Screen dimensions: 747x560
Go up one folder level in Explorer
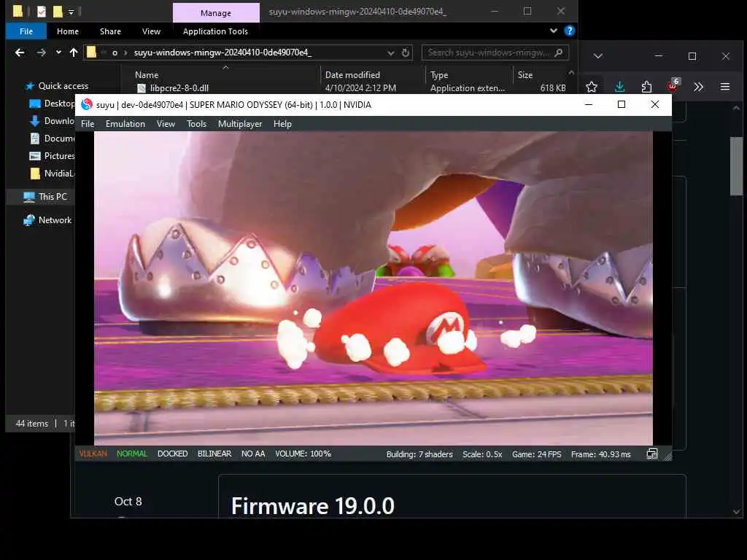click(74, 52)
